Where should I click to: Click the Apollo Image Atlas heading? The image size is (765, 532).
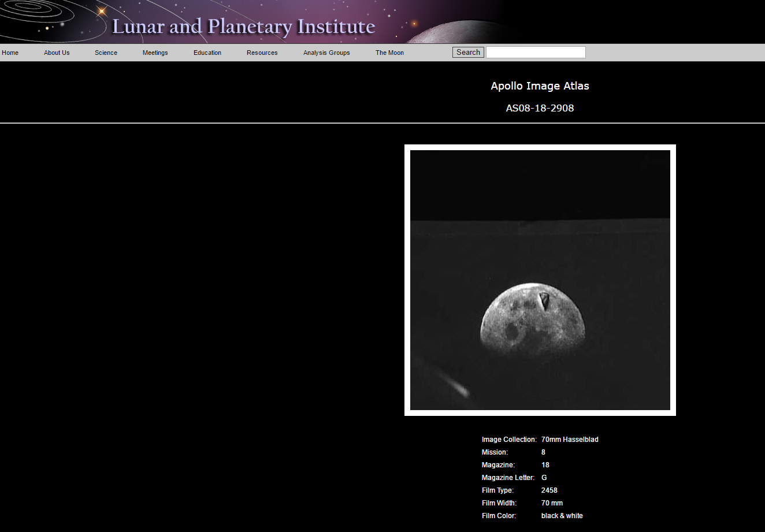tap(540, 86)
